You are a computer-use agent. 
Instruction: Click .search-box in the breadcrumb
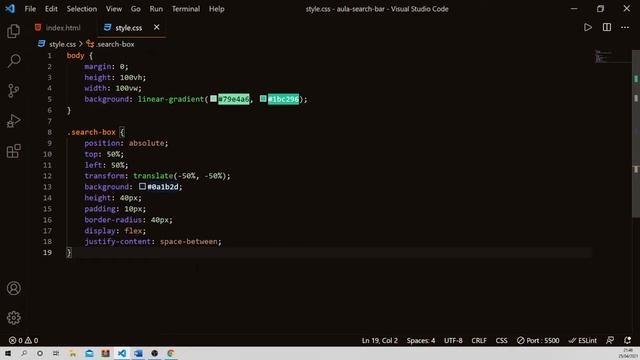116,44
